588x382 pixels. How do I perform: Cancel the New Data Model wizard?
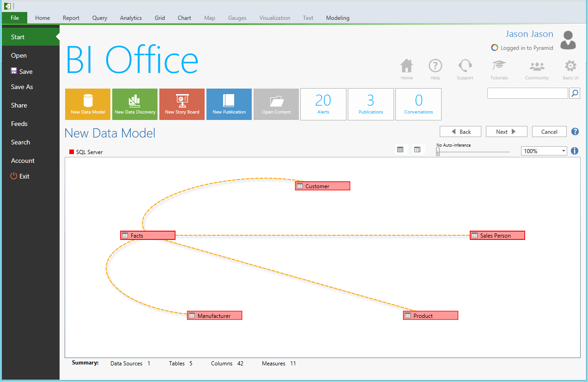[x=549, y=131]
